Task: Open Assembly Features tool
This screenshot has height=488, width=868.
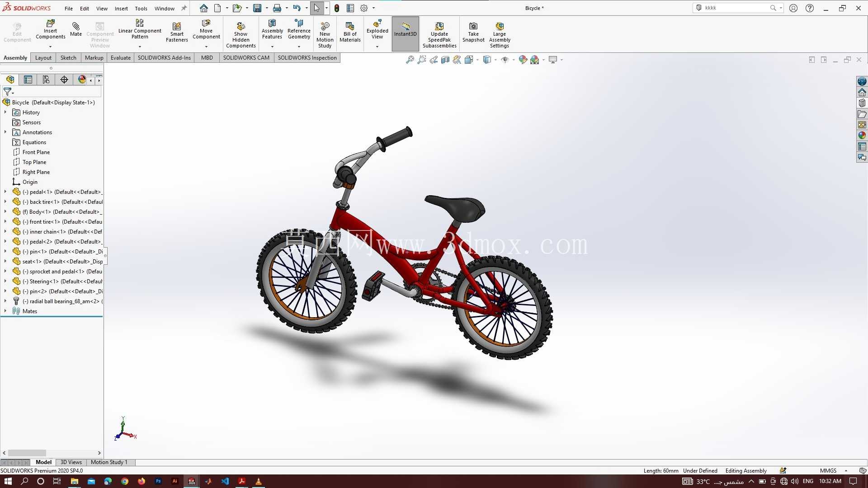Action: [x=272, y=30]
